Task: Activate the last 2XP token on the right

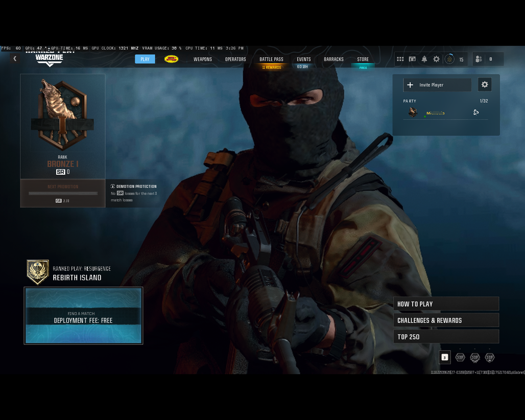Action: point(490,357)
